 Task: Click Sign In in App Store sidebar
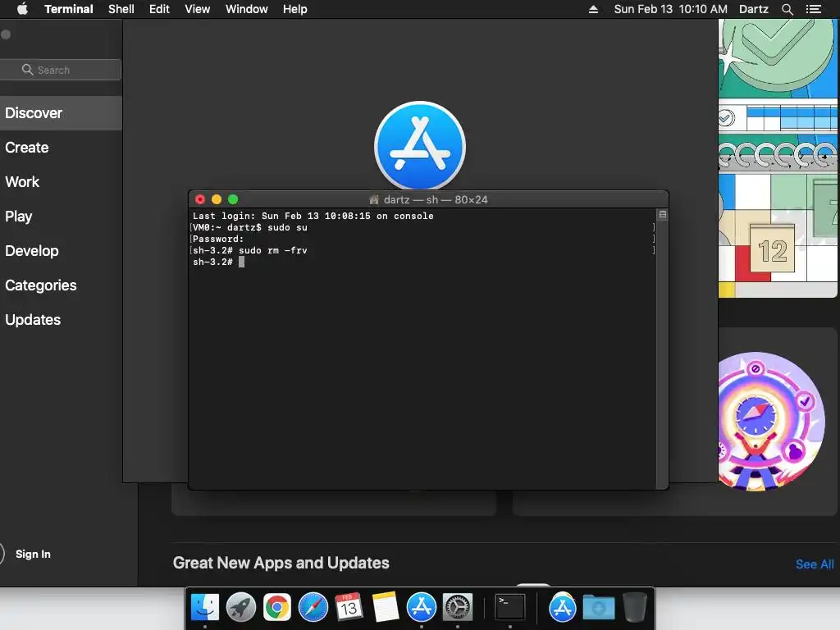[x=33, y=554]
